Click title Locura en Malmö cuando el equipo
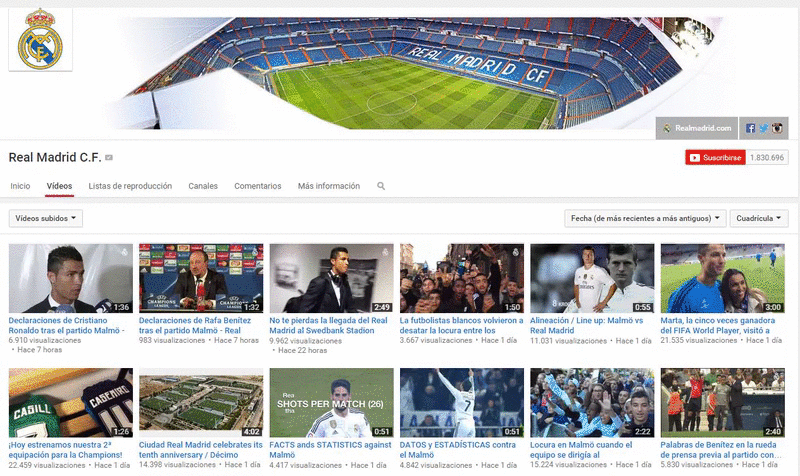Screen dimensions: 800x476 pyautogui.click(x=581, y=450)
